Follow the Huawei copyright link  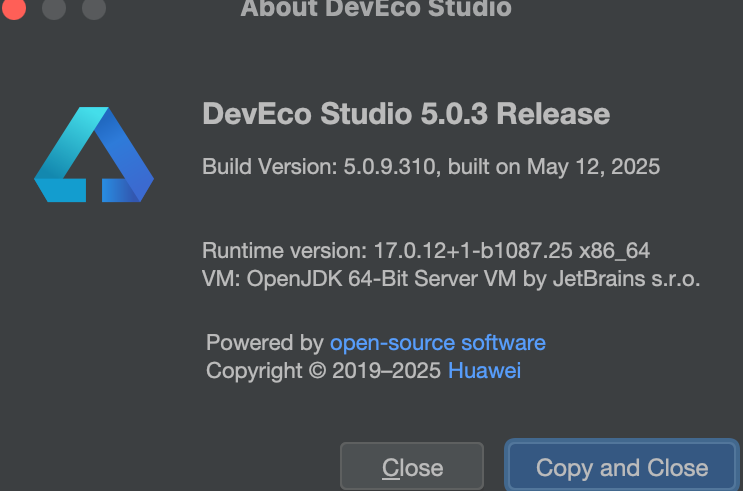(484, 371)
